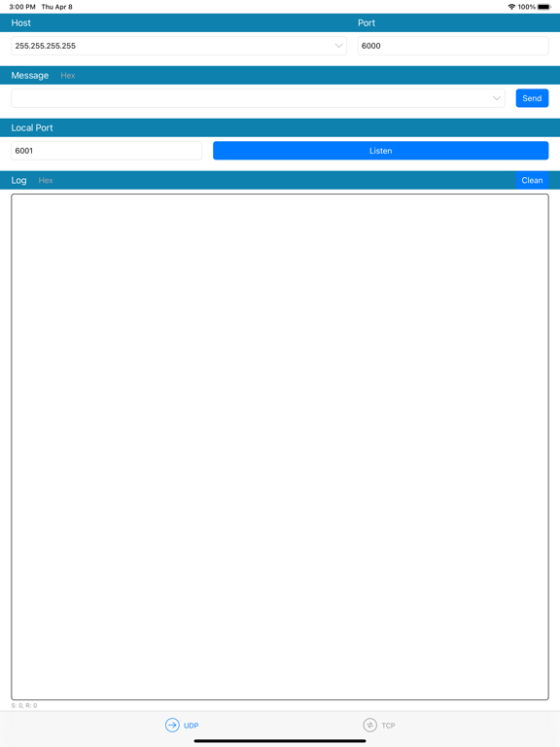Focus the empty Message input field
Viewport: 560px width, 747px height.
(x=258, y=98)
